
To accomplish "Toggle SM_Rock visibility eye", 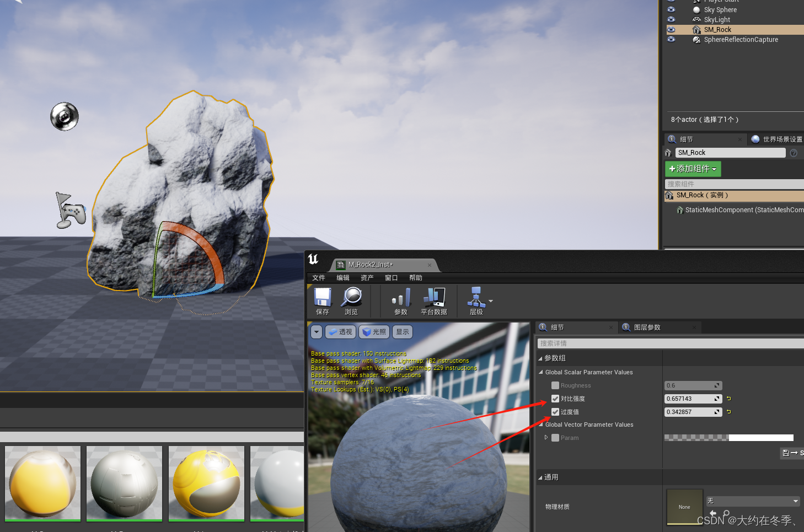I will [x=671, y=30].
